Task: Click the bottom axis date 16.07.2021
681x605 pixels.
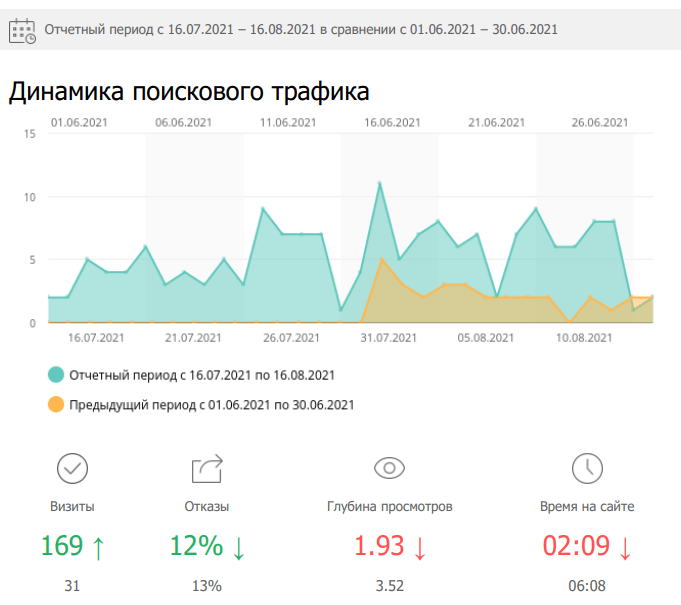Action: 96,338
